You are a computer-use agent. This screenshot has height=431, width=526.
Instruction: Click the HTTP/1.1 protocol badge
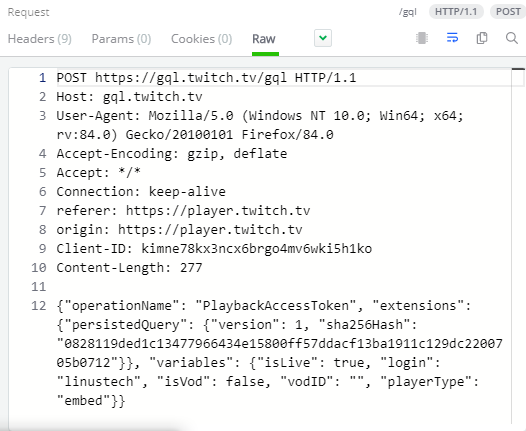click(x=456, y=12)
